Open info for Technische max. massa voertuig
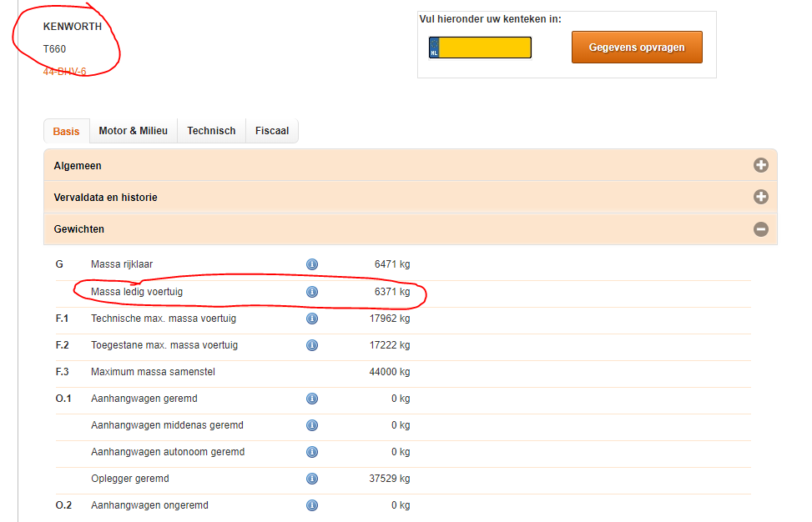Screen dimensions: 812x522 coord(312,319)
